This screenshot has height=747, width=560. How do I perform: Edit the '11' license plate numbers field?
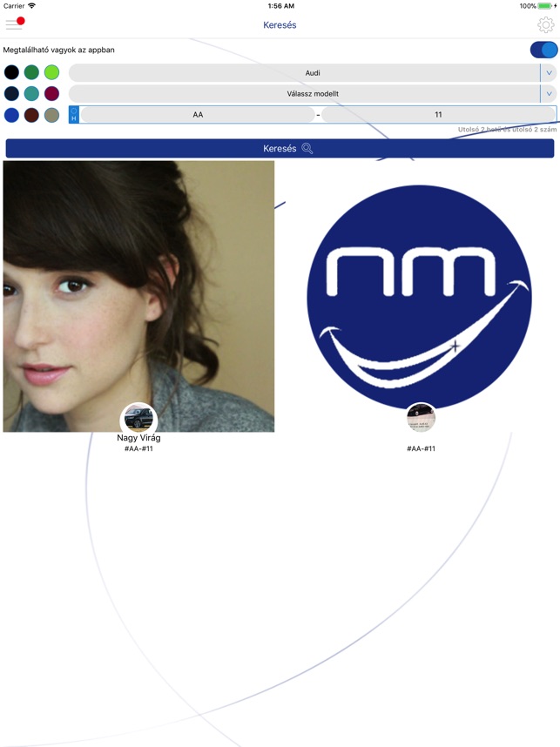pos(438,114)
